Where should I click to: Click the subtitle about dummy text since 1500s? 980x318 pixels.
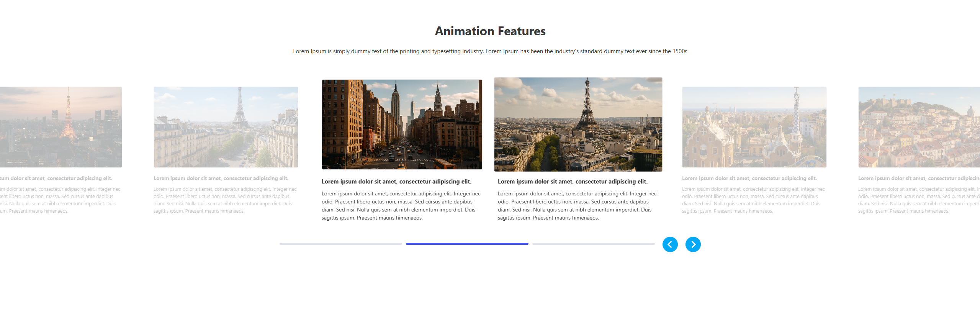490,51
